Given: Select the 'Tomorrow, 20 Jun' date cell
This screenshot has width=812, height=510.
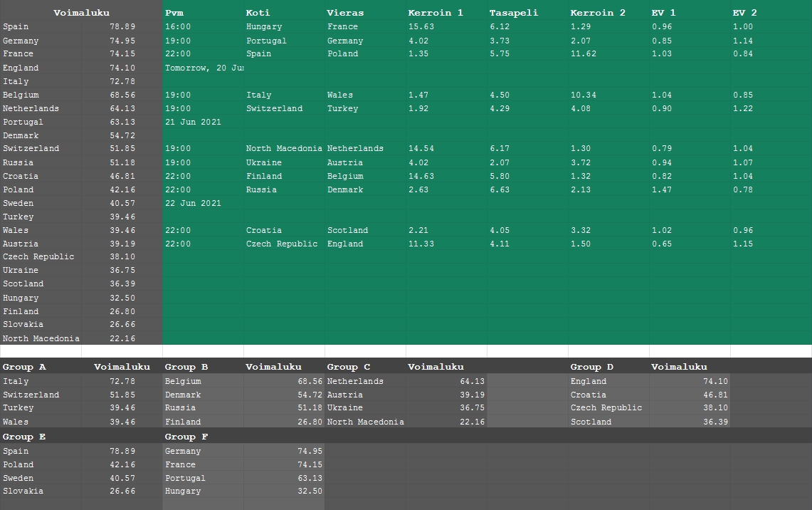Looking at the screenshot, I should pos(204,68).
